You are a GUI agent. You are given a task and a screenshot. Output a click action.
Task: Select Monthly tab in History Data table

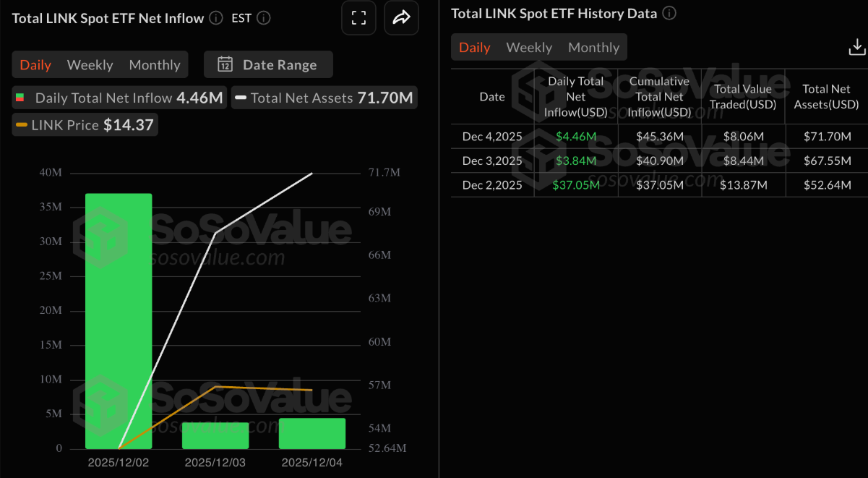click(x=593, y=48)
